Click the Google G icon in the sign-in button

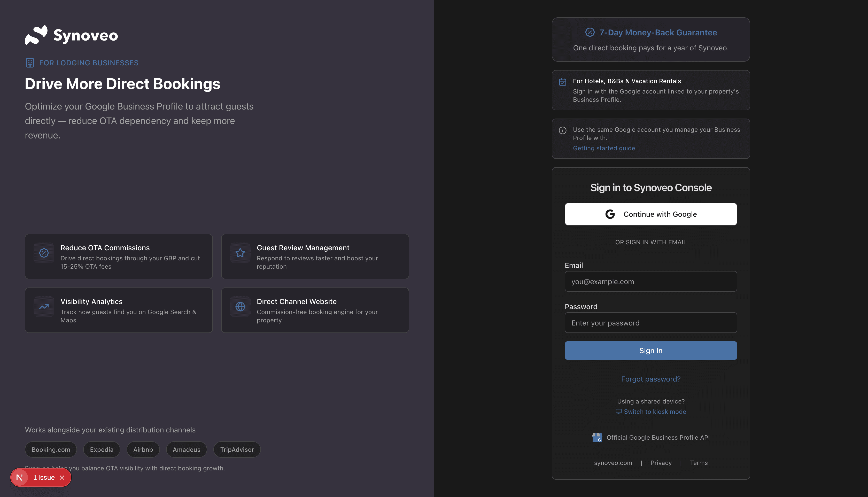610,214
